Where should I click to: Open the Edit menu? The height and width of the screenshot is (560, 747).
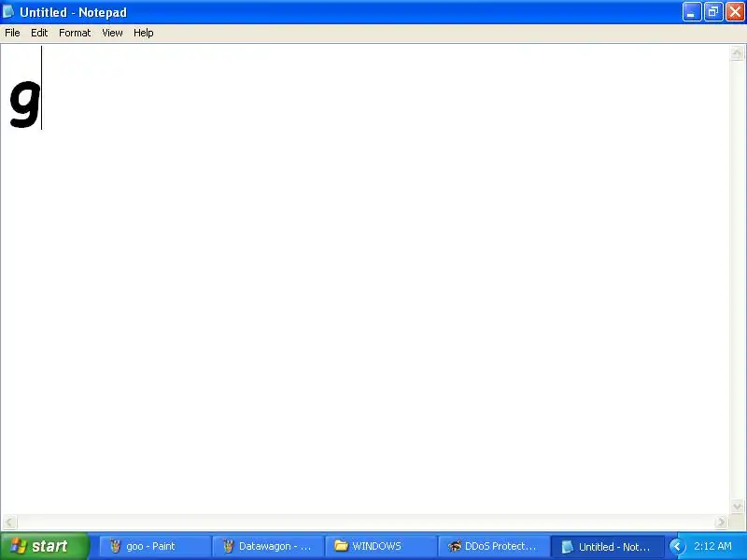pyautogui.click(x=39, y=33)
